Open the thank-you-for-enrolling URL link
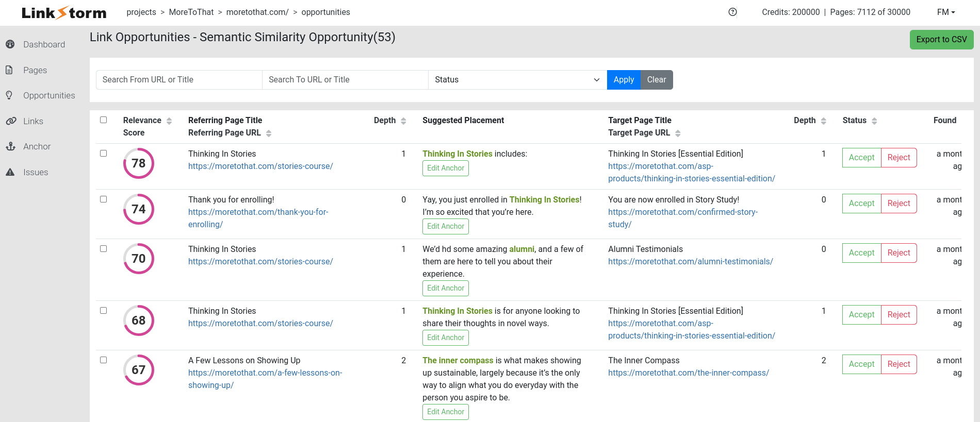Image resolution: width=980 pixels, height=422 pixels. pyautogui.click(x=258, y=218)
